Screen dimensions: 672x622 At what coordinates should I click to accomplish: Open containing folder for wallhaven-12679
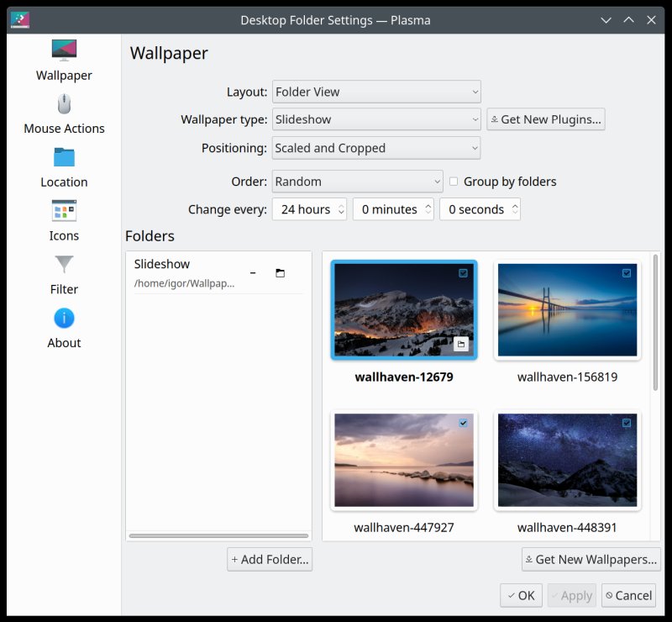[461, 344]
